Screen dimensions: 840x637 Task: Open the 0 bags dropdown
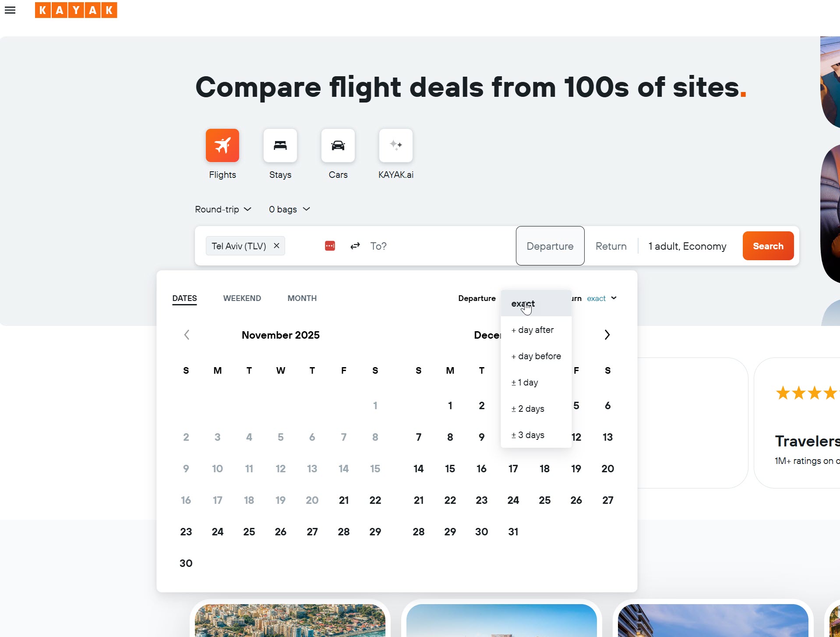tap(289, 209)
